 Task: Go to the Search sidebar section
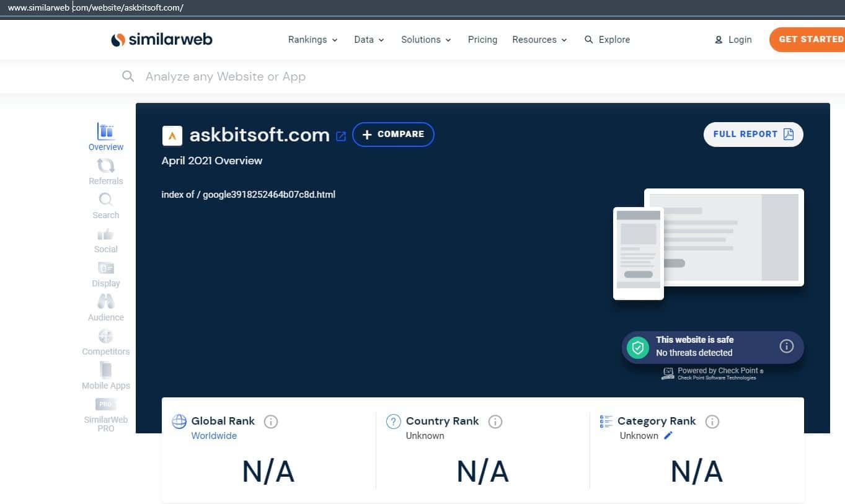tap(106, 206)
